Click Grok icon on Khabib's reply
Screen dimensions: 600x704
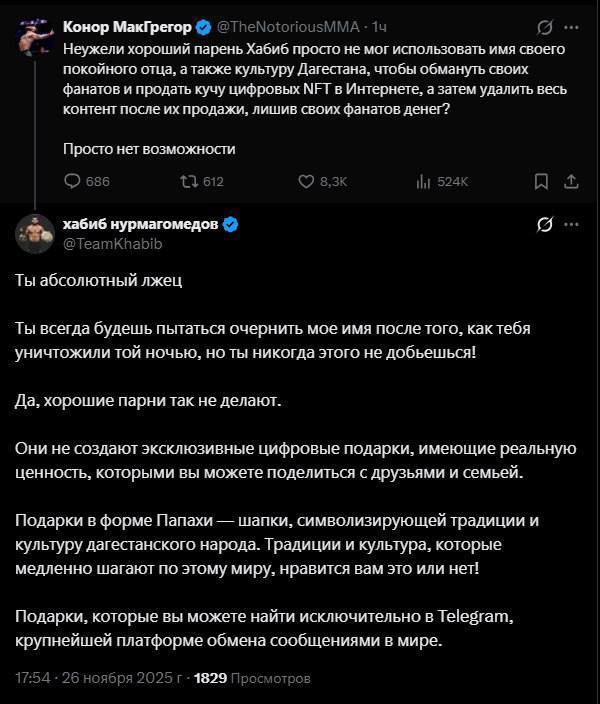pos(545,224)
